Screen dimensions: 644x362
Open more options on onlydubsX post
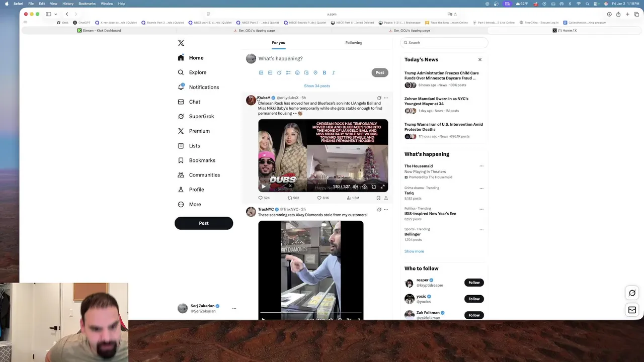[x=386, y=98]
